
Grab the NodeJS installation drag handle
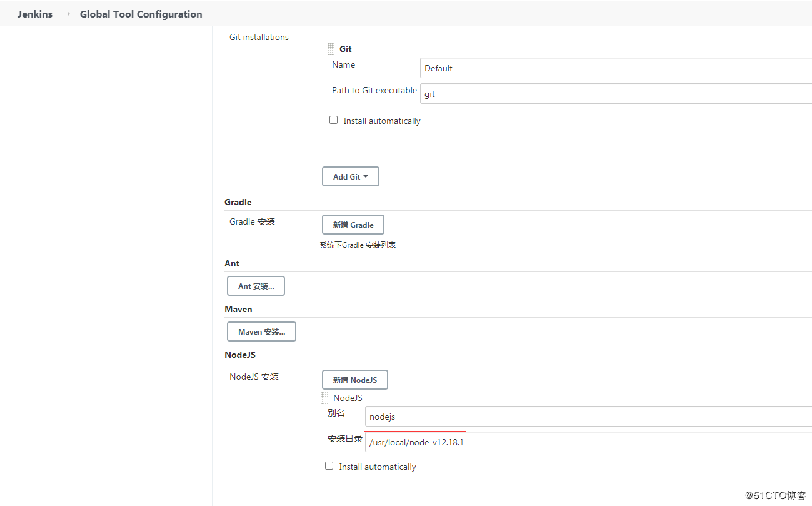tap(325, 398)
